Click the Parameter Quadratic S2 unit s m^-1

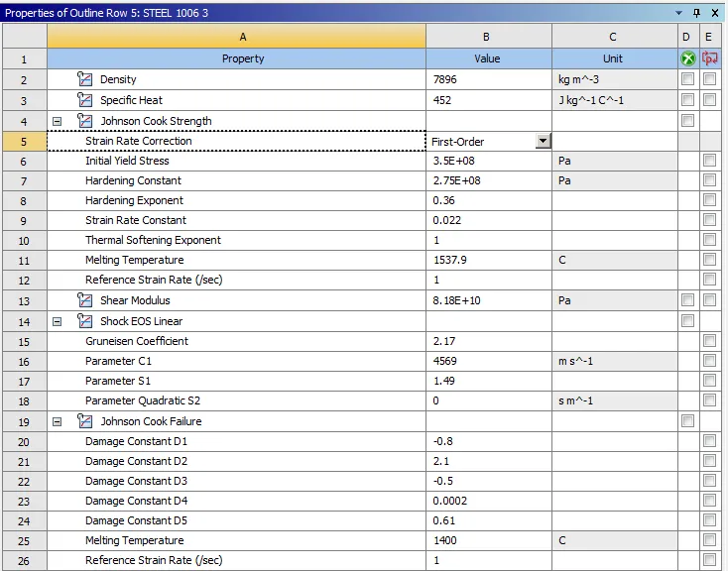point(615,400)
